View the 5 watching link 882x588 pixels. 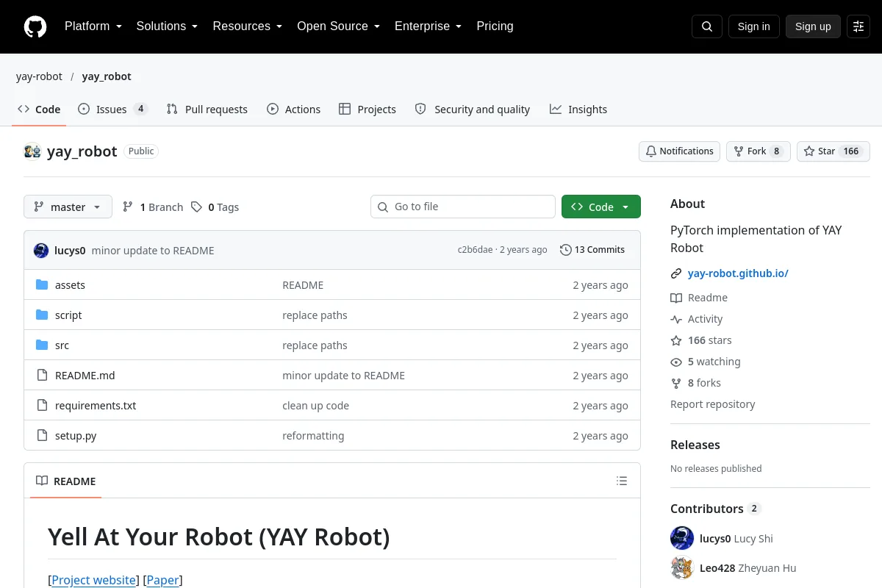pos(706,362)
